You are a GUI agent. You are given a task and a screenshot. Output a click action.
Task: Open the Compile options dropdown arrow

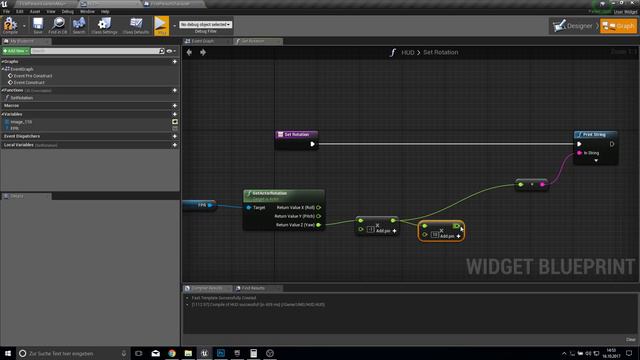click(x=24, y=25)
